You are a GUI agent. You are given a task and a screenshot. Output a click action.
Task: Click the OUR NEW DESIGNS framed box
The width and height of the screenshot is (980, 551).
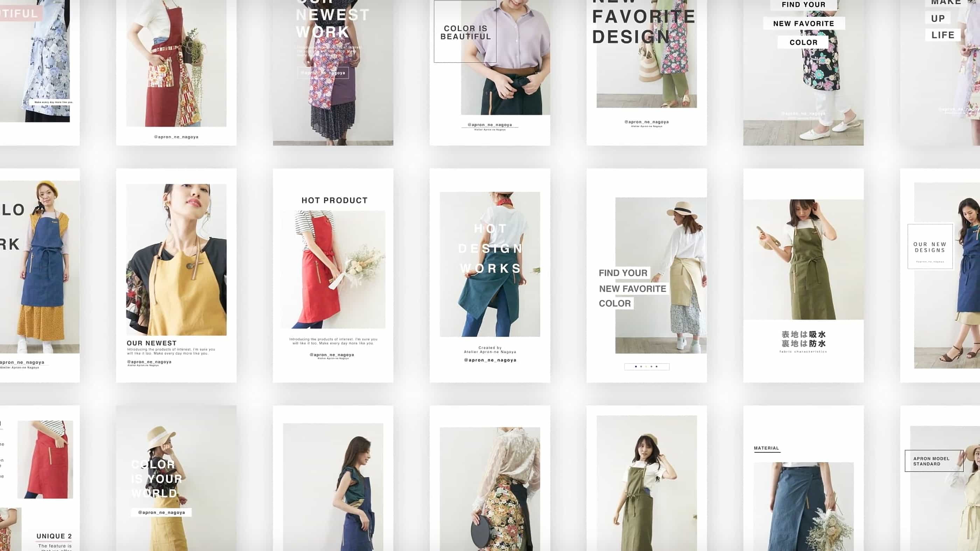point(930,247)
